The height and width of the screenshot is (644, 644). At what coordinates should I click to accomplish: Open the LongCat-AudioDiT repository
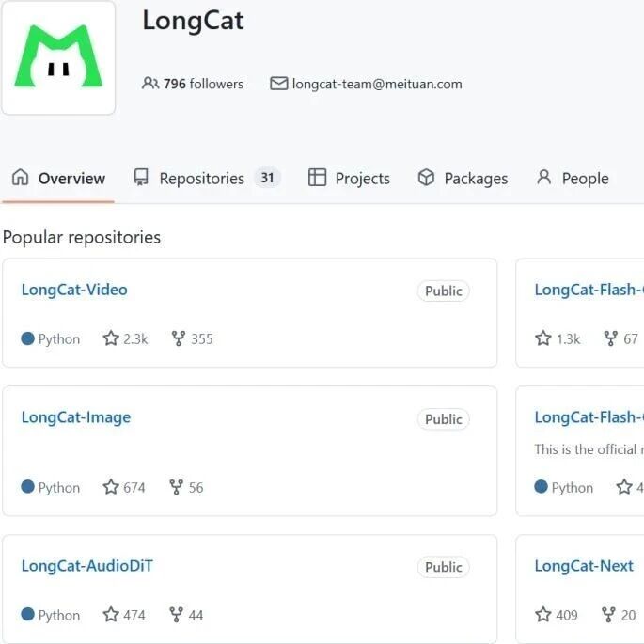[87, 566]
